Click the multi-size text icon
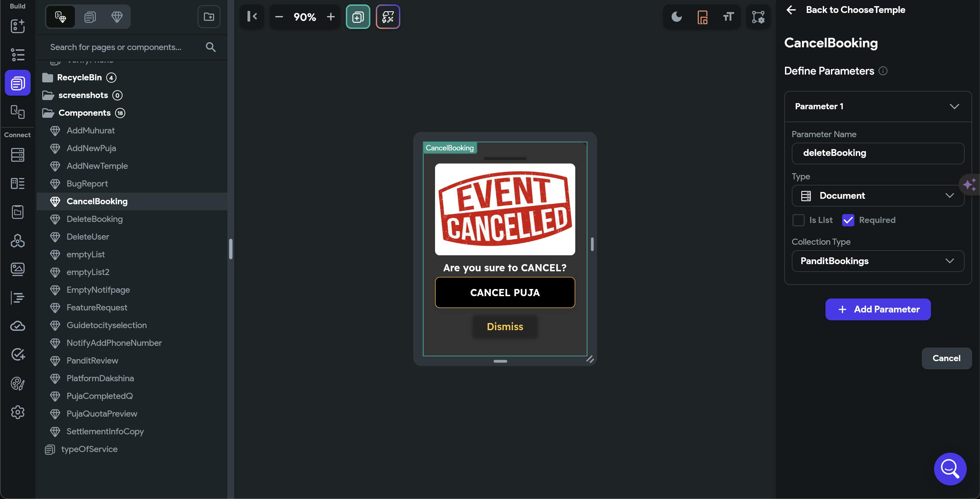The height and width of the screenshot is (499, 980). point(728,17)
